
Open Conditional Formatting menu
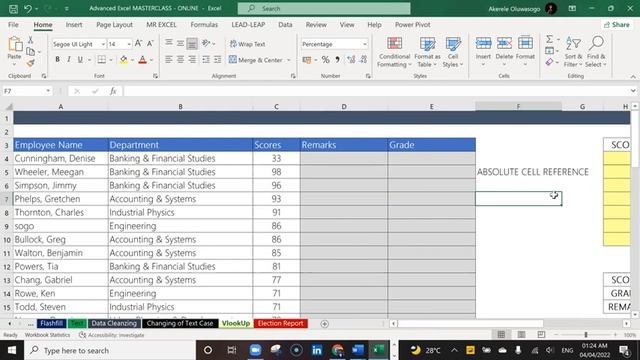coord(394,52)
